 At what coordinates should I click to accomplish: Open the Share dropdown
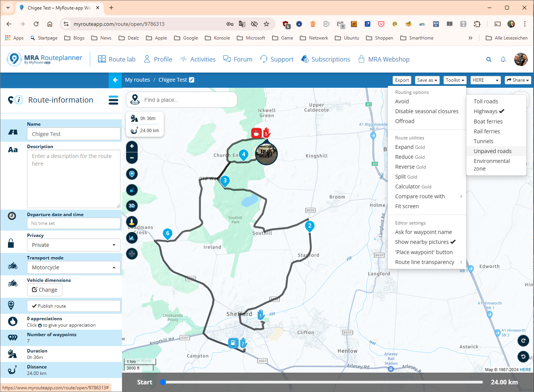(518, 80)
